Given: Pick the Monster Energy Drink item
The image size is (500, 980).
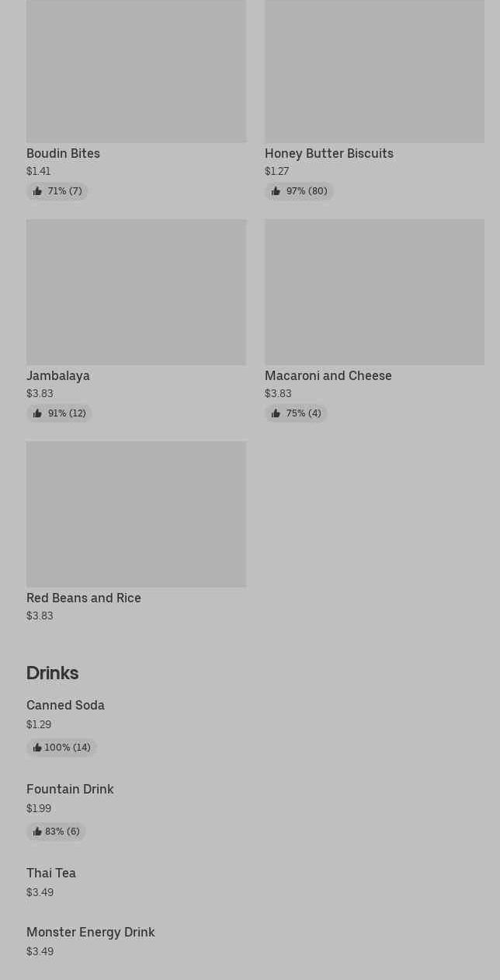Looking at the screenshot, I should [x=91, y=932].
